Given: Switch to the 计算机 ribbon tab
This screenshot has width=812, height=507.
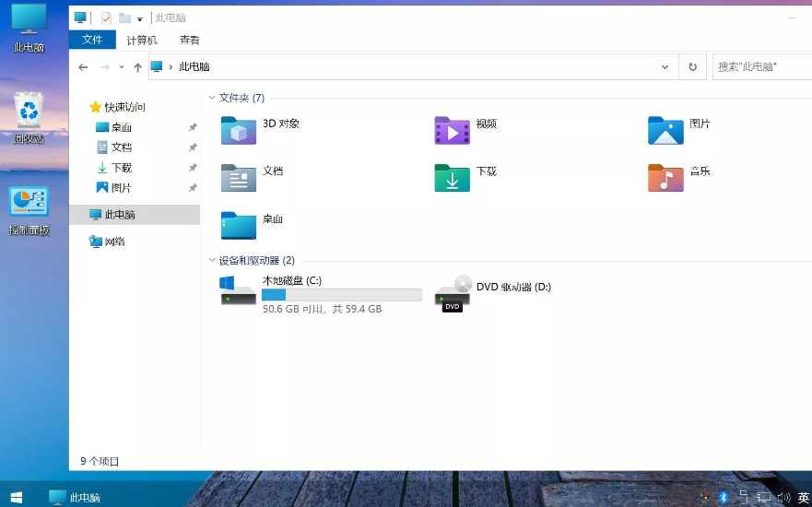Looking at the screenshot, I should 142,41.
